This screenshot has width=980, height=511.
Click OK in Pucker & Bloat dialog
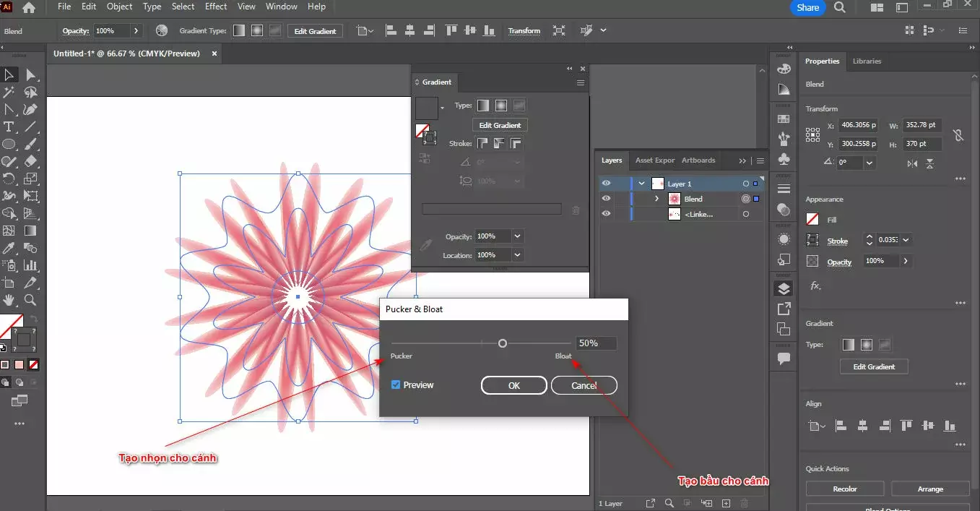coord(513,386)
